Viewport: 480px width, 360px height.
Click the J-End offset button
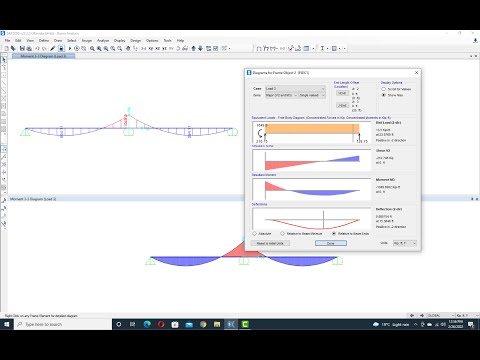[342, 105]
